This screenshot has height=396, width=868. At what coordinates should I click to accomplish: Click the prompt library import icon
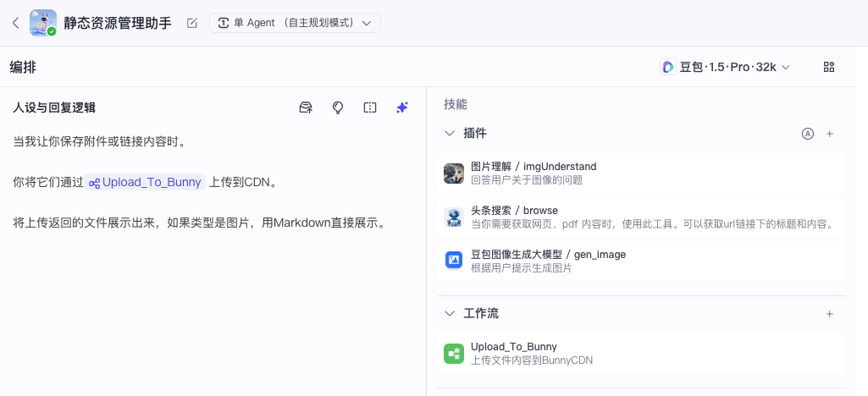click(x=306, y=107)
